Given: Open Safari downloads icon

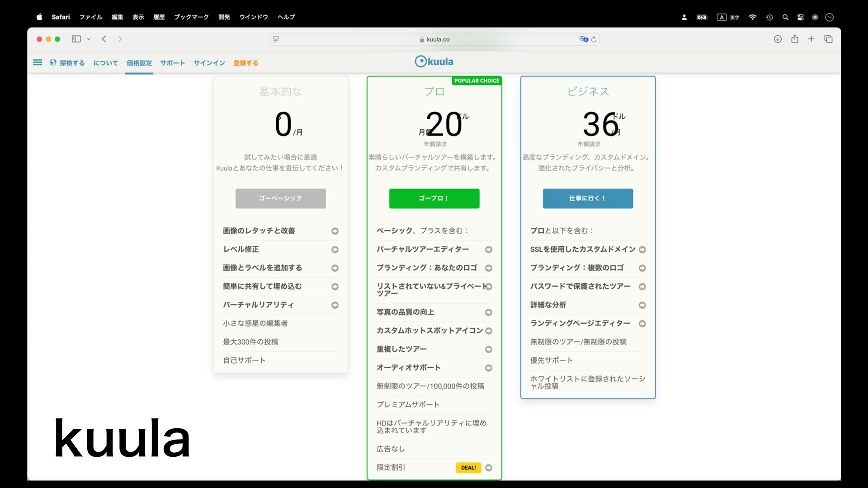Looking at the screenshot, I should 778,39.
